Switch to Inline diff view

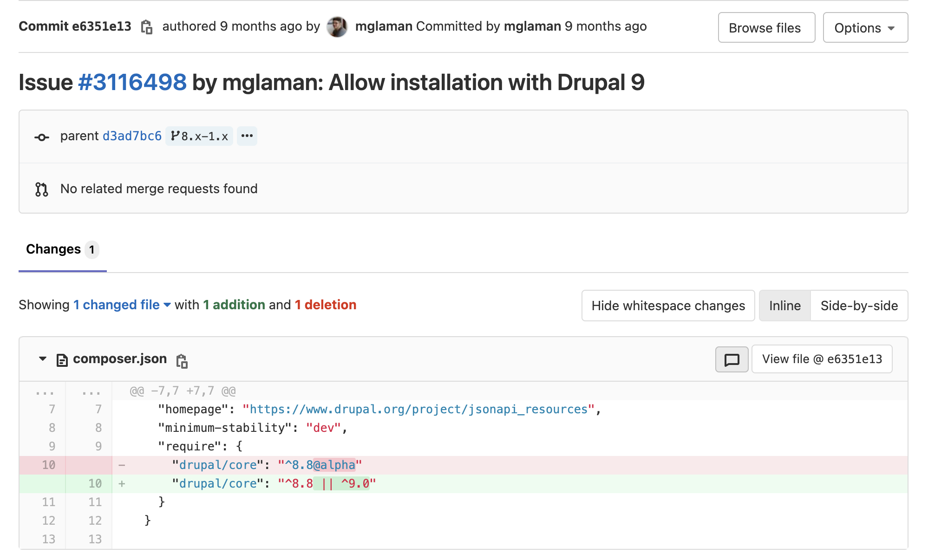(784, 306)
